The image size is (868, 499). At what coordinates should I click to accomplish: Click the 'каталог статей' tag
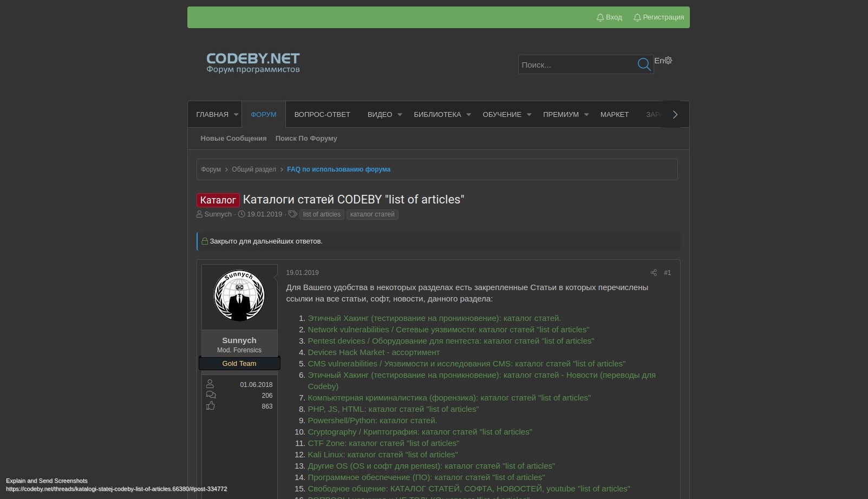[x=373, y=214]
